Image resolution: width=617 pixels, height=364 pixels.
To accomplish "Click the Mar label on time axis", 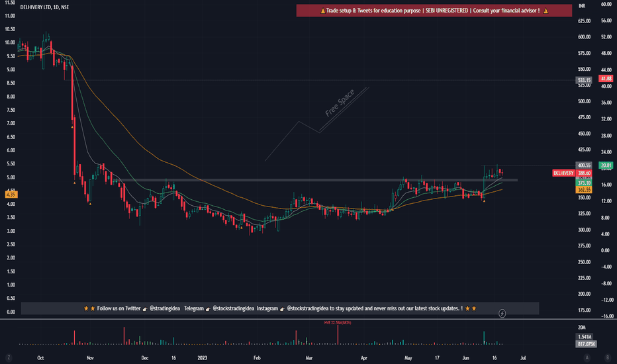I will 309,358.
